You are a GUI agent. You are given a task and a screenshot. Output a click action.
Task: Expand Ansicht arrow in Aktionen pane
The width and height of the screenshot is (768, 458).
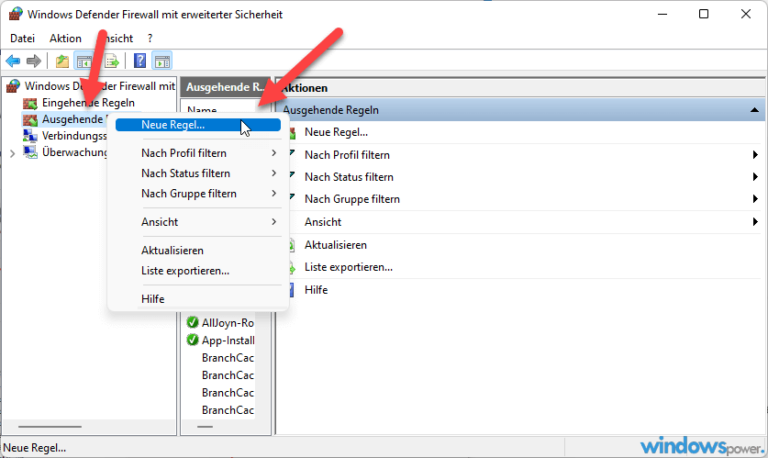[755, 222]
